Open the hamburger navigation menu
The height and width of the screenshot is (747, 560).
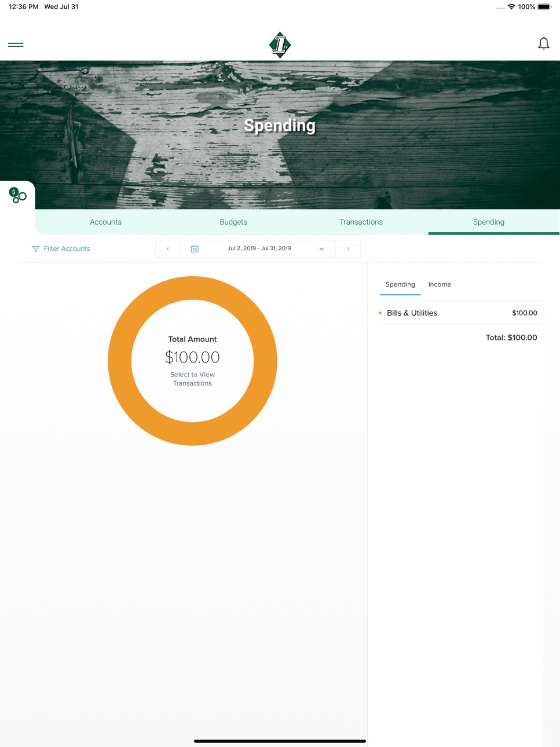pos(16,45)
